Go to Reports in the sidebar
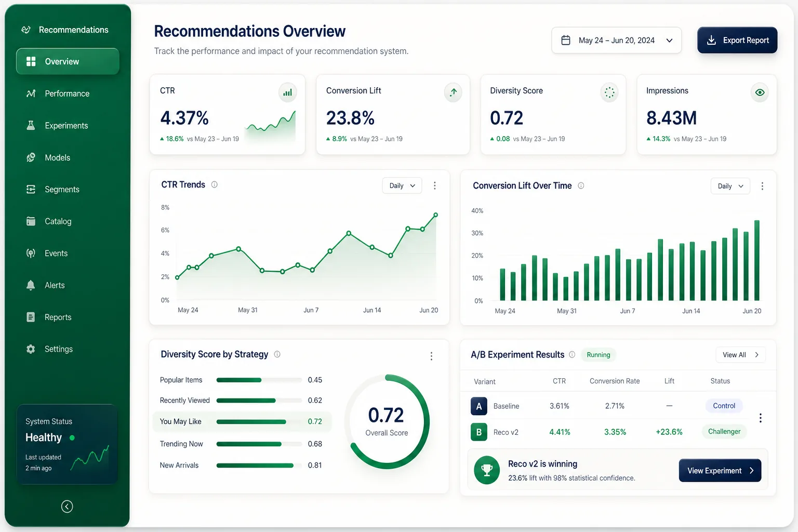Image resolution: width=798 pixels, height=532 pixels. pos(68,317)
